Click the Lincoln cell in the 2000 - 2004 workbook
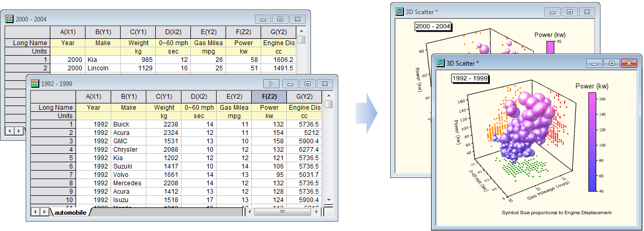 [103, 68]
